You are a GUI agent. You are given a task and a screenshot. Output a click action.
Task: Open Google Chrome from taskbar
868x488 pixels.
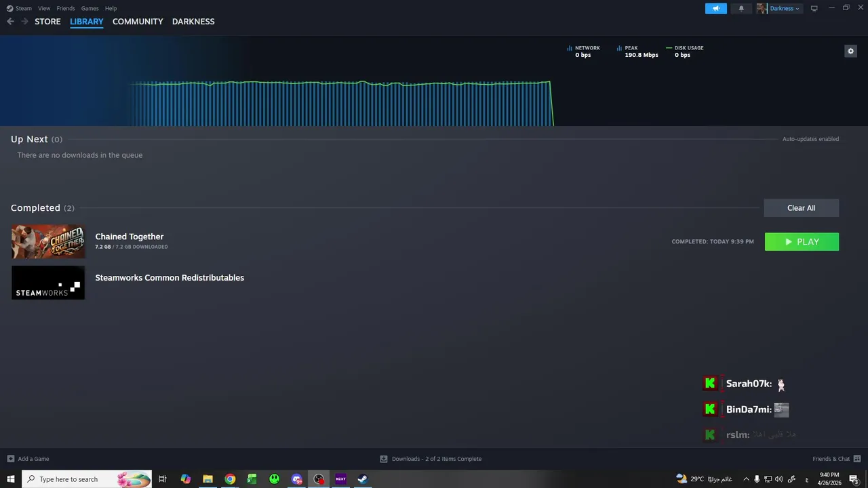(x=230, y=479)
